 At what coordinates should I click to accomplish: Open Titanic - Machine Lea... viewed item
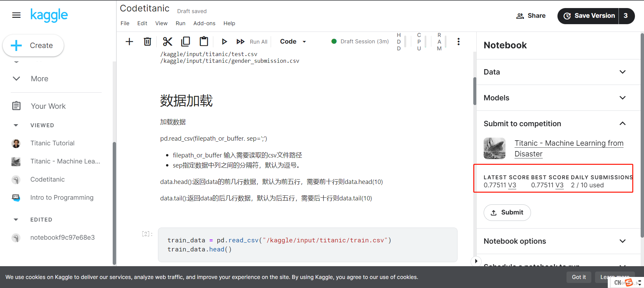[x=65, y=161]
